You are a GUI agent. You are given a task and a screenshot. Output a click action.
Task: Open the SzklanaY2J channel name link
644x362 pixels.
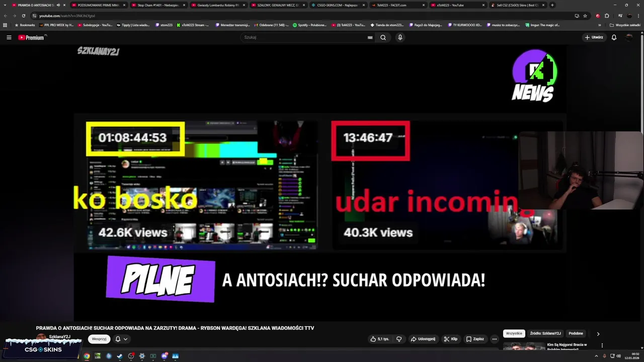(59, 336)
